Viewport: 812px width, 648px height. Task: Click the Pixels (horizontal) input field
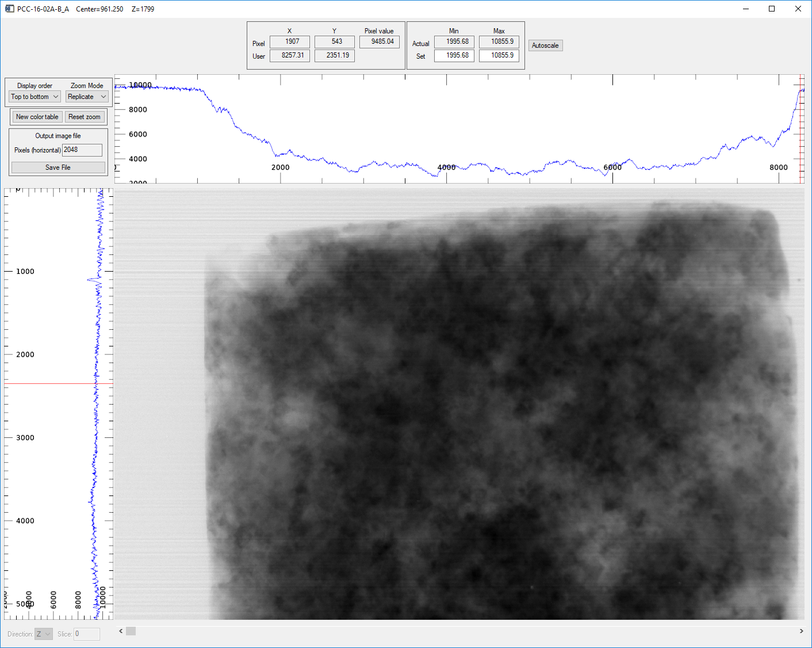point(82,150)
